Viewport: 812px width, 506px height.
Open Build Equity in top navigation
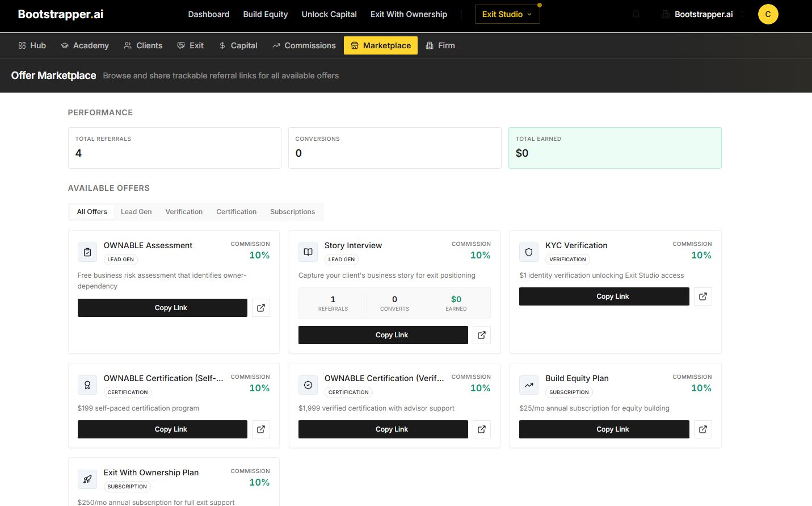pos(266,14)
